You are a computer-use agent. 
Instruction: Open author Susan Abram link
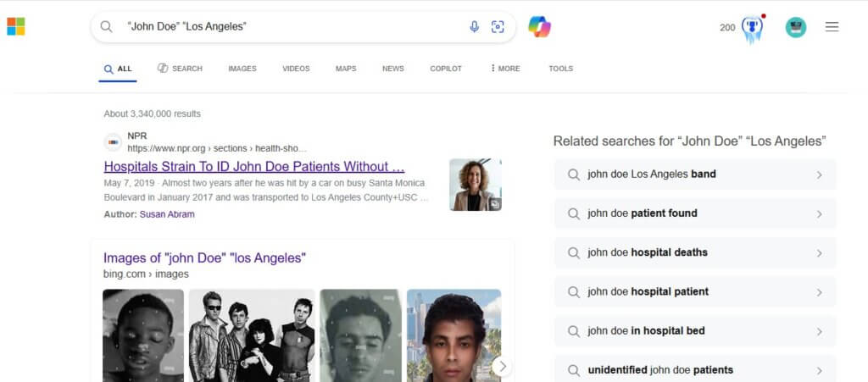click(167, 214)
